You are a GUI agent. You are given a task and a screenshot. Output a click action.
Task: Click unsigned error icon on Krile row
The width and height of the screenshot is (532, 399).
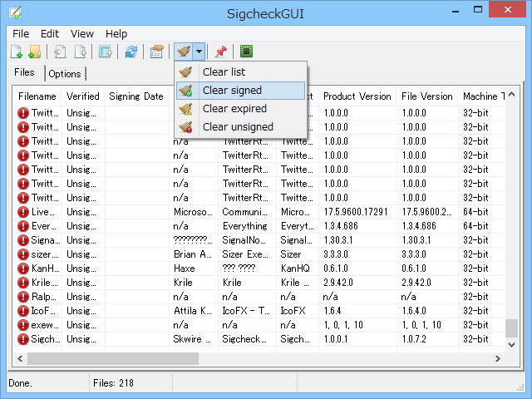pyautogui.click(x=23, y=283)
